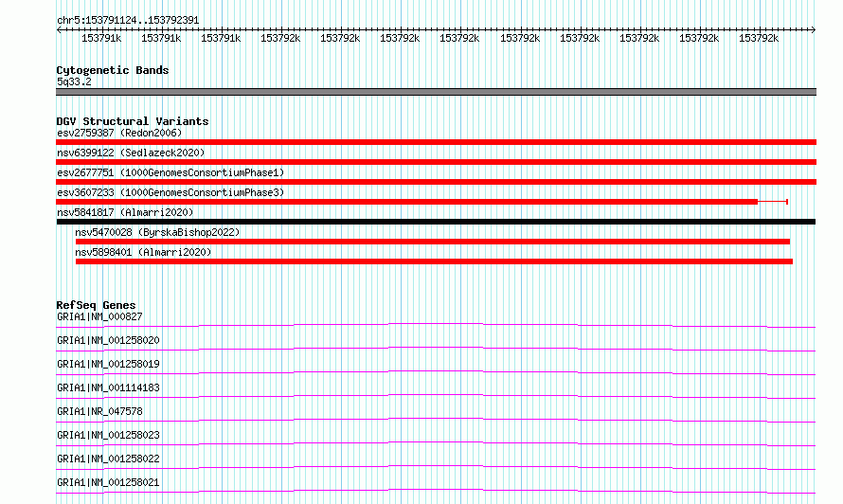Screen dimensions: 843x504
Task: Click the thin tail end of esv3607233 bar
Action: coord(773,202)
